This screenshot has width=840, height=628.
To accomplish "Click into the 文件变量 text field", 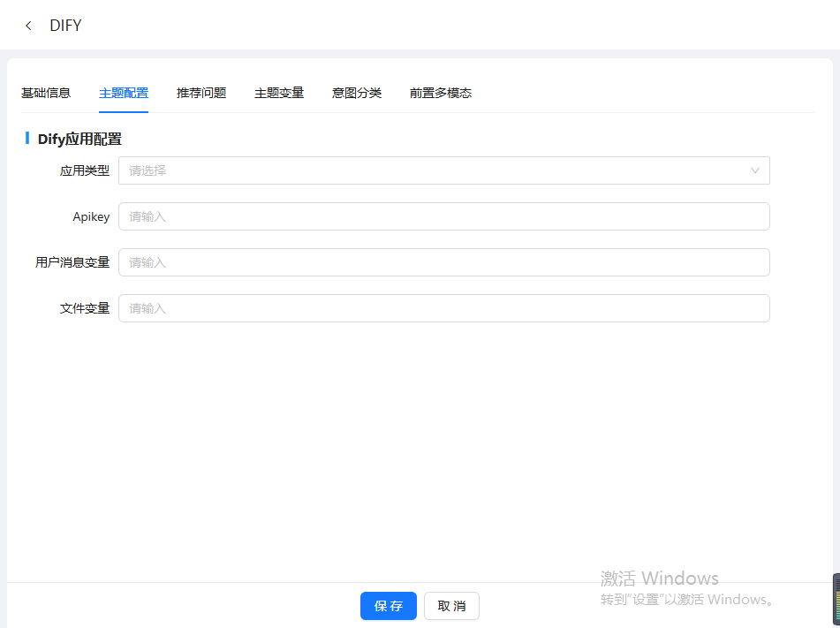I will coord(443,308).
